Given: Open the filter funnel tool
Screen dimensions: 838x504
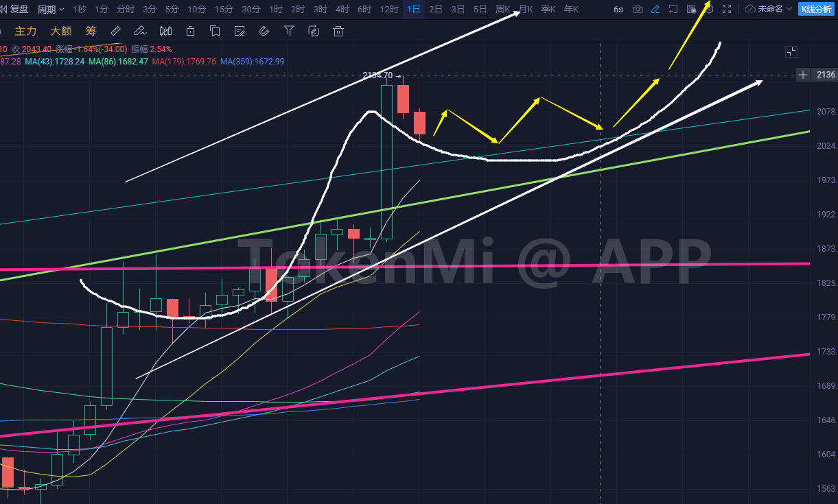Looking at the screenshot, I should 289,31.
